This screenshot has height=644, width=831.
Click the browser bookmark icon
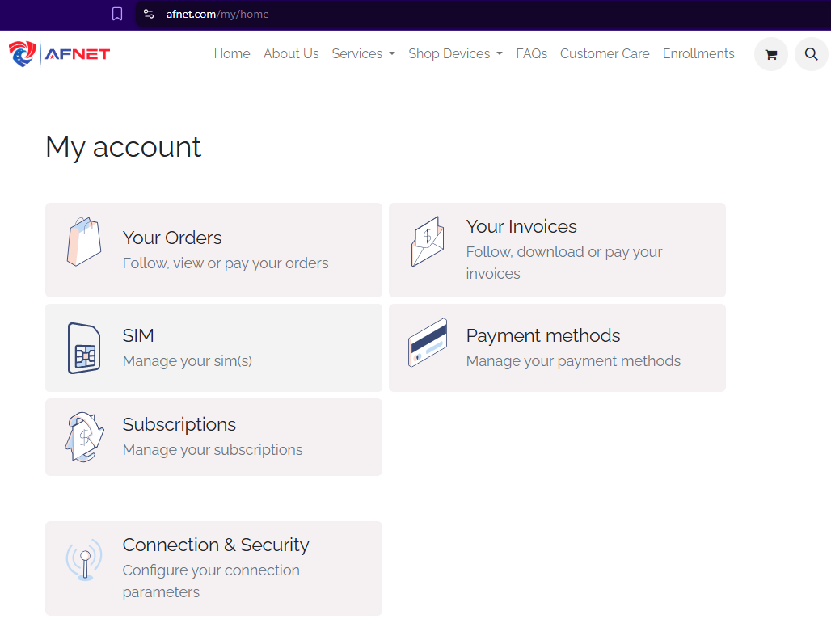tap(117, 14)
